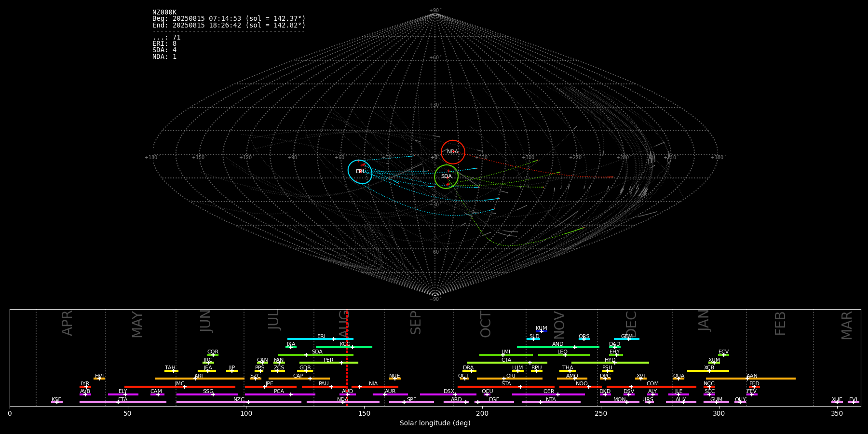
Task: Select the SPE shower bar in timeline
Action: click(411, 402)
